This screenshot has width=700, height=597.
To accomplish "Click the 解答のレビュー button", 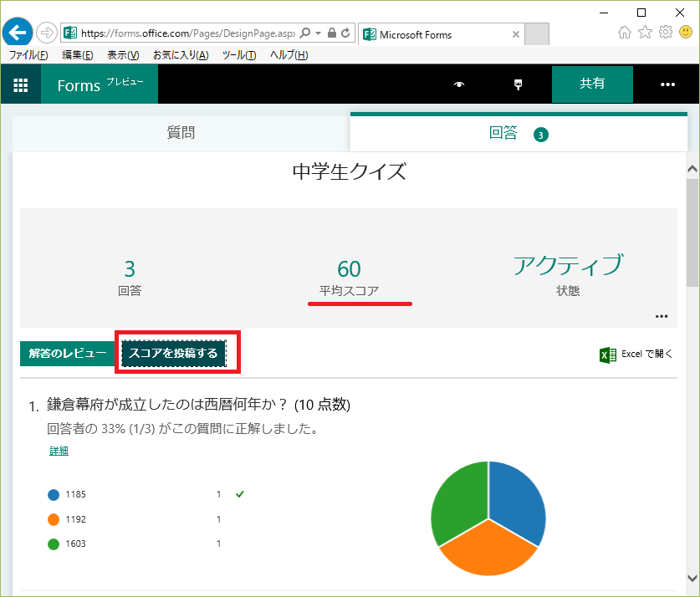I will [x=67, y=353].
